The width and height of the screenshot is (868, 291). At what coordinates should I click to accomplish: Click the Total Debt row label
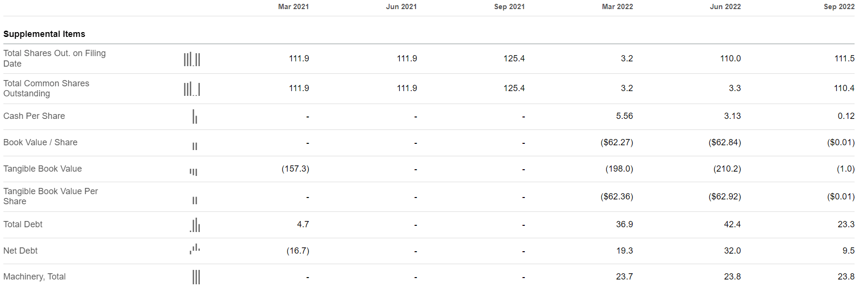tap(23, 224)
